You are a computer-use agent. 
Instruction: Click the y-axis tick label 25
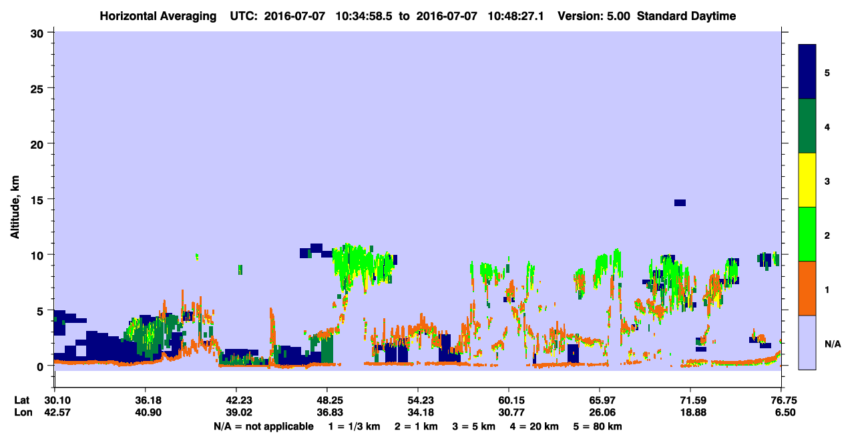[x=39, y=88]
